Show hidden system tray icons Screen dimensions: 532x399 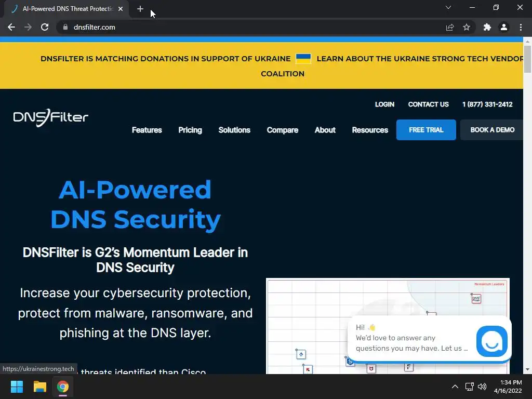455,387
